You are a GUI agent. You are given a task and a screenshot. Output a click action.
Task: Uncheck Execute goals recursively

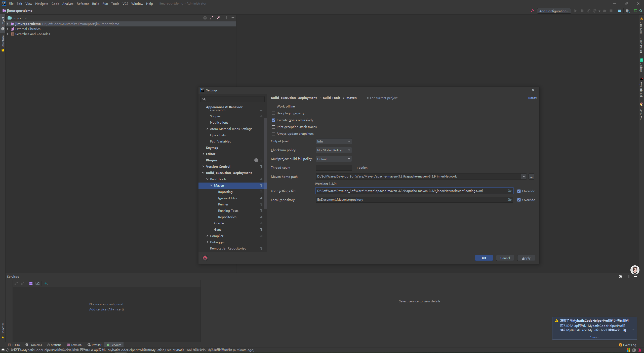pos(273,120)
